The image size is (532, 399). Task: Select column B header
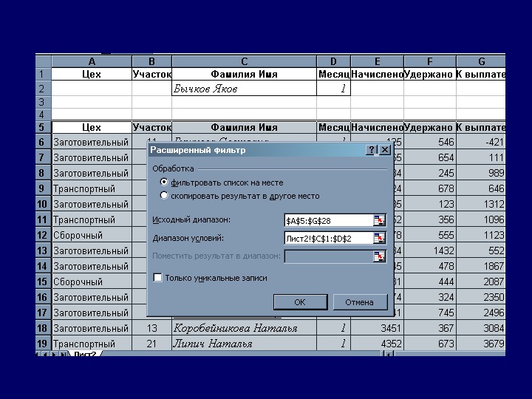pyautogui.click(x=151, y=61)
